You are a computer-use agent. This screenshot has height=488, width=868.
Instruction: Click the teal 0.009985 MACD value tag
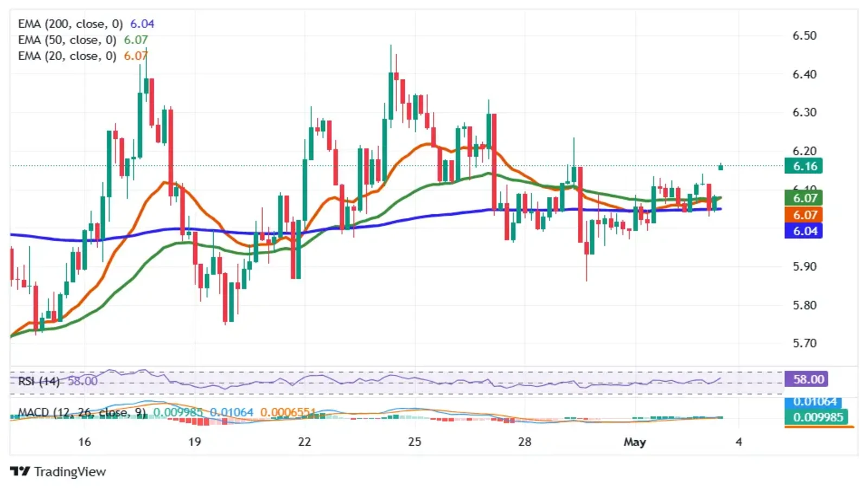point(816,417)
